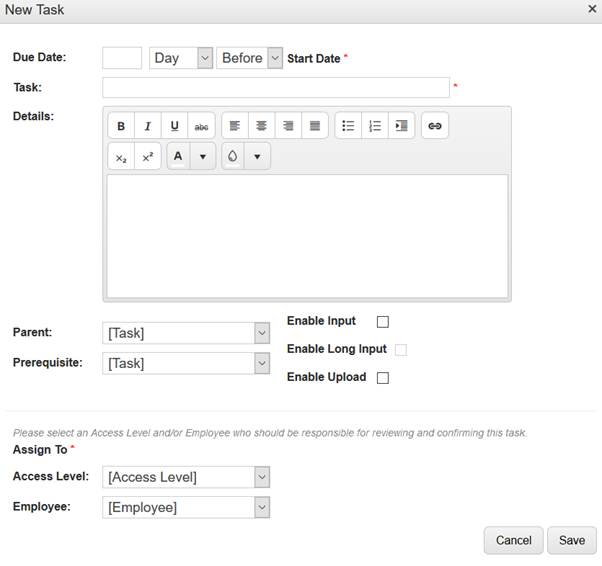Screen dimensions: 602x566
Task: Center align text in Details editor
Action: pos(261,126)
